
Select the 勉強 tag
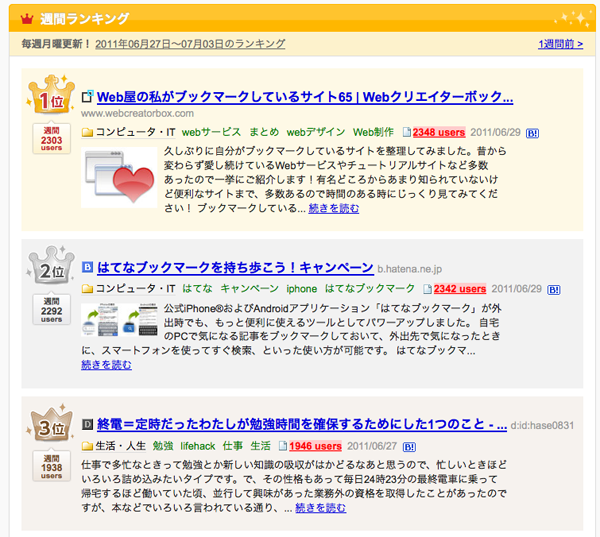163,446
